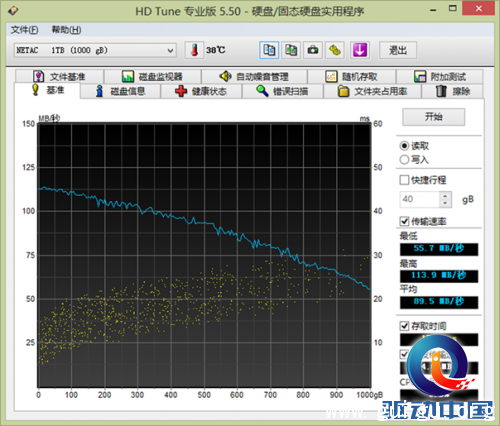The width and height of the screenshot is (500, 426).
Task: Enable the 快捷行程 checkbox
Action: point(404,180)
